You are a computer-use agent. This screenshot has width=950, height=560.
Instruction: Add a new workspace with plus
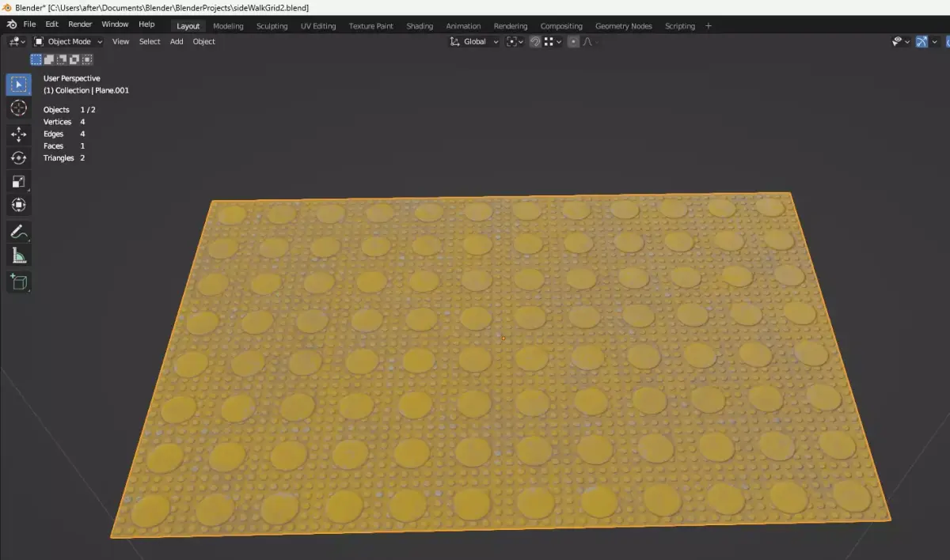[709, 26]
